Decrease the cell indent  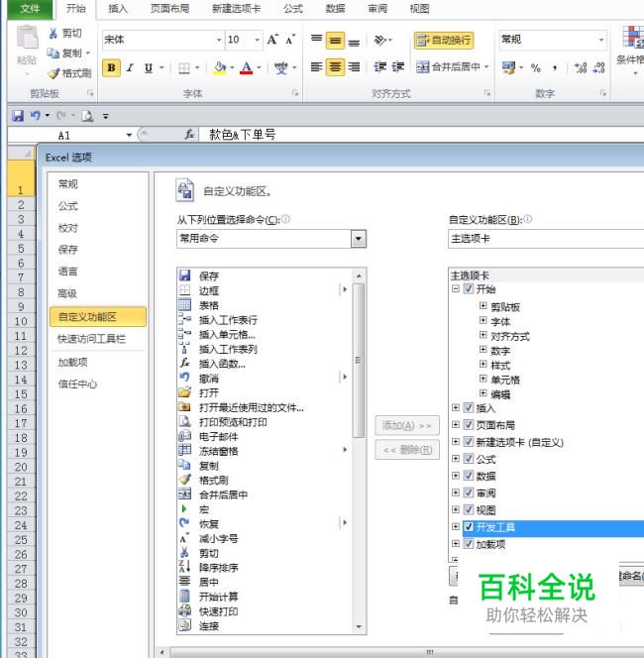[x=380, y=66]
